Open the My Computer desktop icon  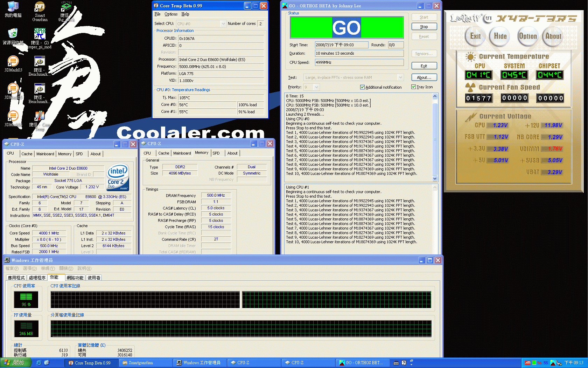(x=13, y=9)
